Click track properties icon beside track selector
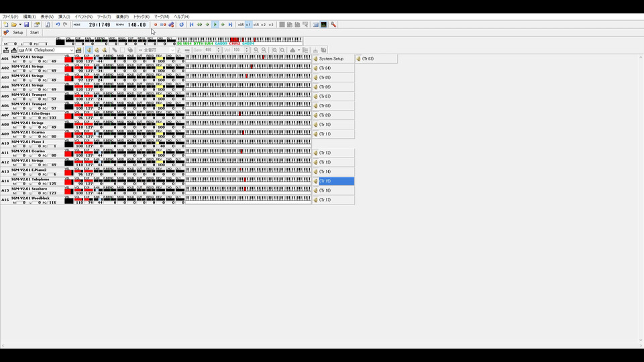 coord(78,50)
